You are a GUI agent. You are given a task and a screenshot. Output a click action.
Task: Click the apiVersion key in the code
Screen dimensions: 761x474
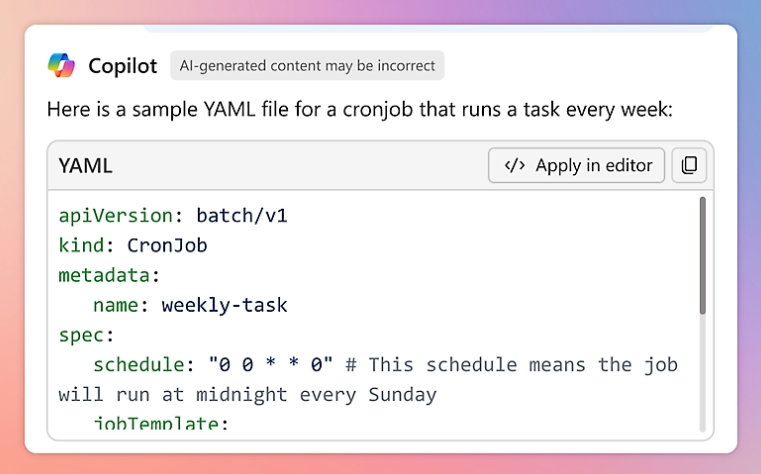click(116, 215)
